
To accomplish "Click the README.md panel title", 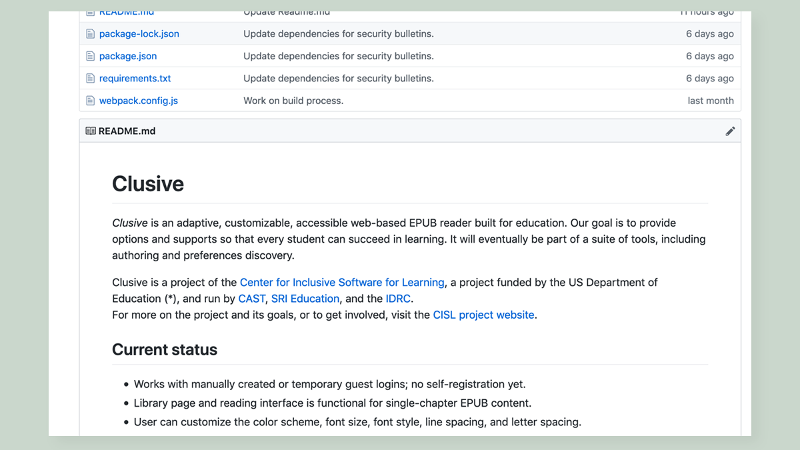I will tap(127, 131).
